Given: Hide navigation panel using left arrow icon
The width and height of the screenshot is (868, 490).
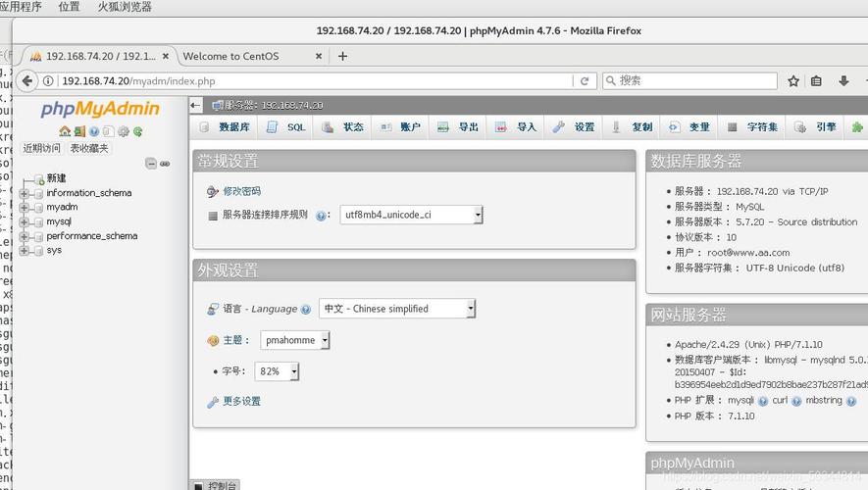Looking at the screenshot, I should coord(195,105).
